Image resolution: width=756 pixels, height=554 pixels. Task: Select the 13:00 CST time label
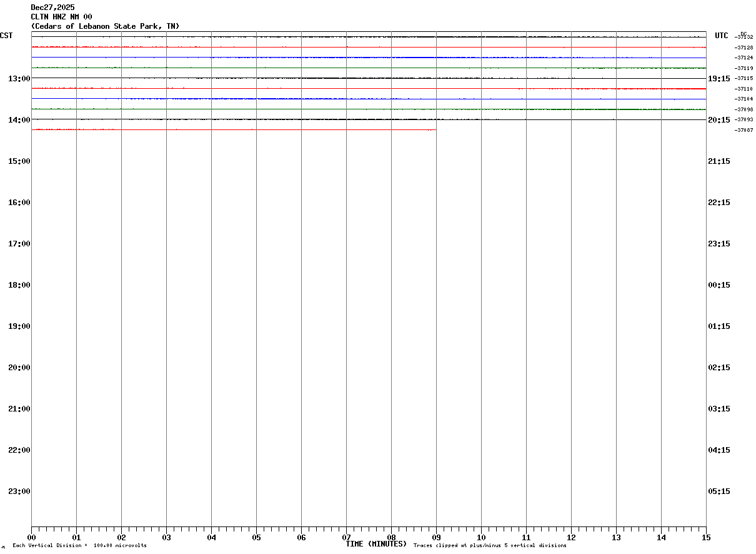19,79
